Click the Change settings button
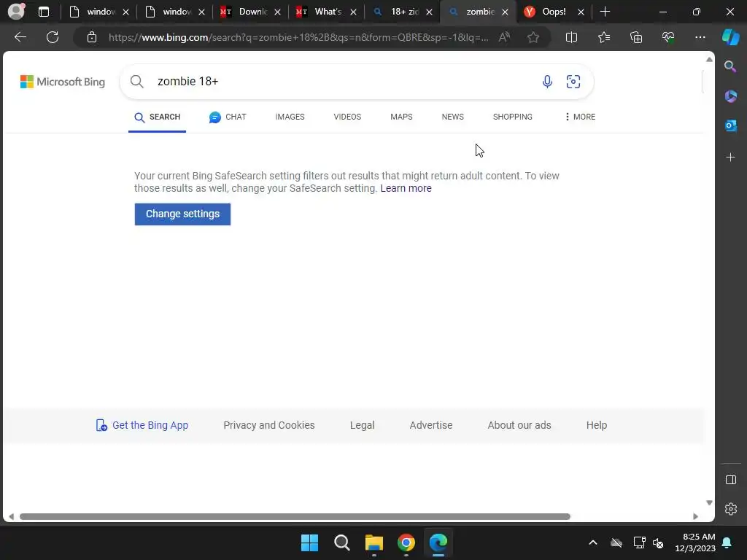 (x=182, y=214)
